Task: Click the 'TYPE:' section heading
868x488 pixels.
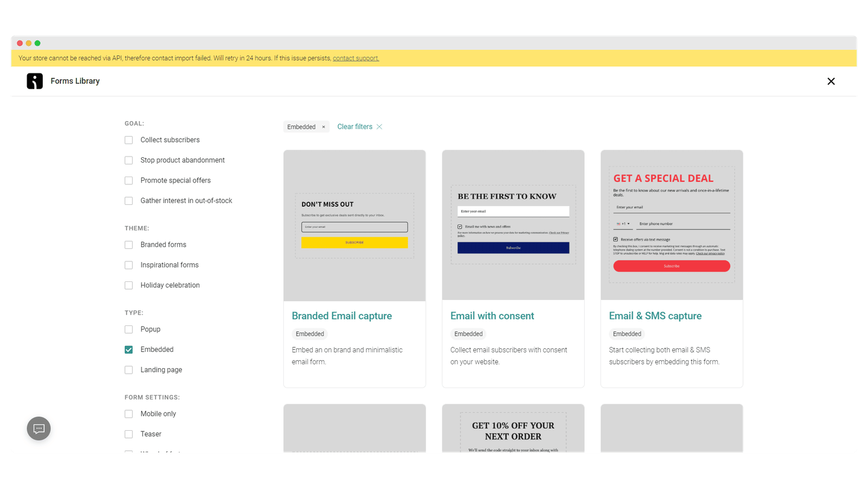Action: pos(134,313)
